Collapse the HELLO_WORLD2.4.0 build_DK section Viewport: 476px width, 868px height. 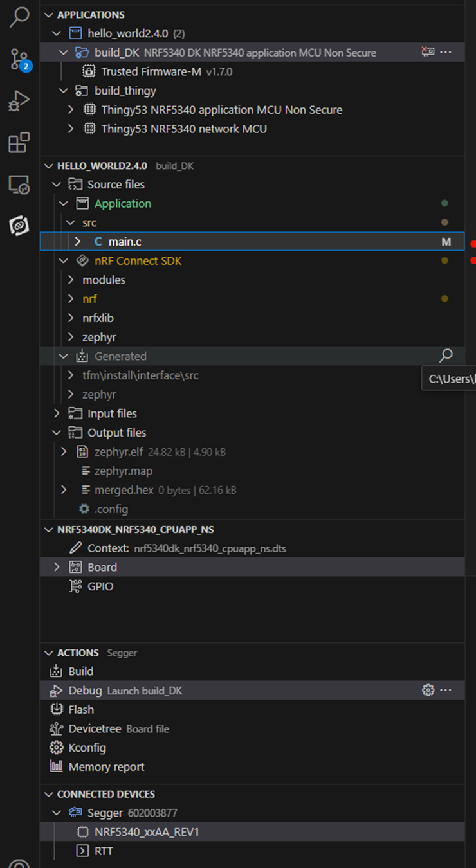click(49, 166)
